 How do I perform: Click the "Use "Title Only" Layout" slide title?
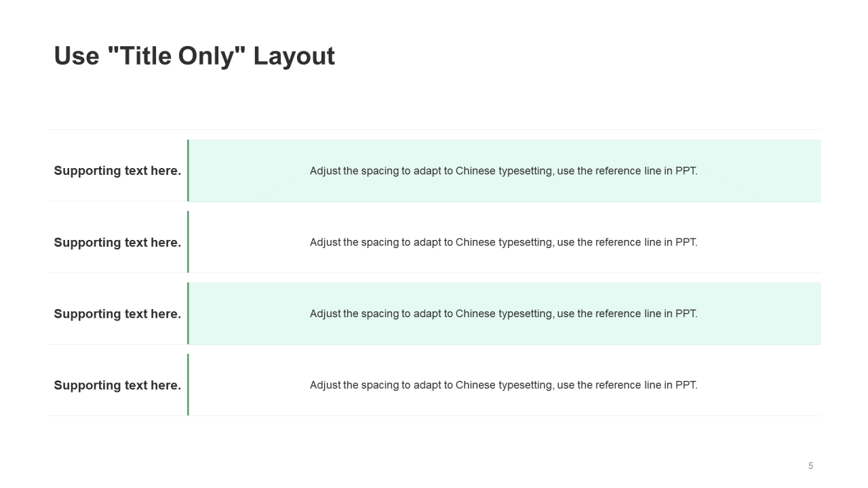click(194, 56)
